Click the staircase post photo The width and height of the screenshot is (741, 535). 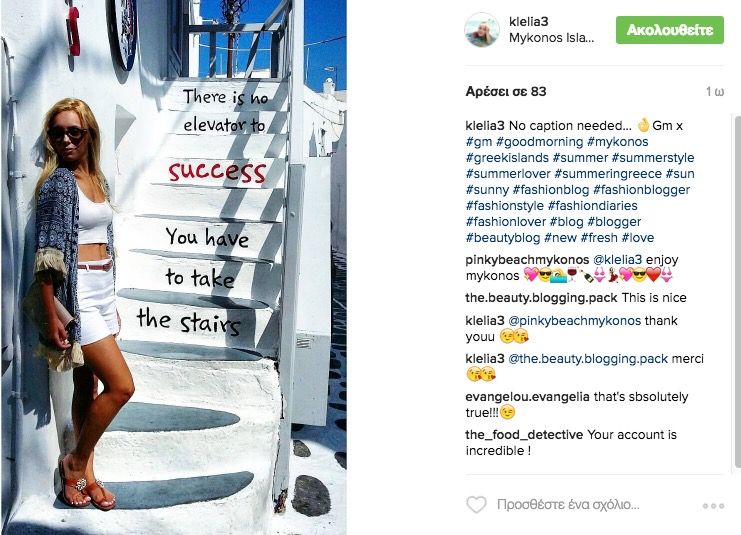pyautogui.click(x=173, y=268)
